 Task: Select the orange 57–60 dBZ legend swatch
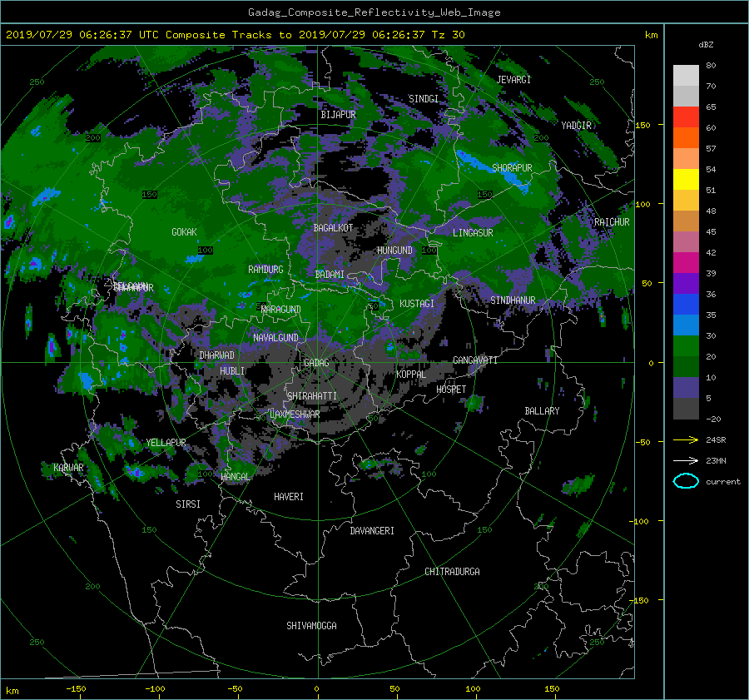pyautogui.click(x=686, y=138)
